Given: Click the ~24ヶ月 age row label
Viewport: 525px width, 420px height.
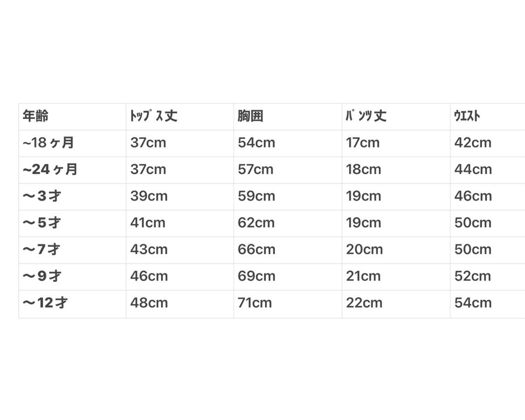Looking at the screenshot, I should (x=50, y=169).
